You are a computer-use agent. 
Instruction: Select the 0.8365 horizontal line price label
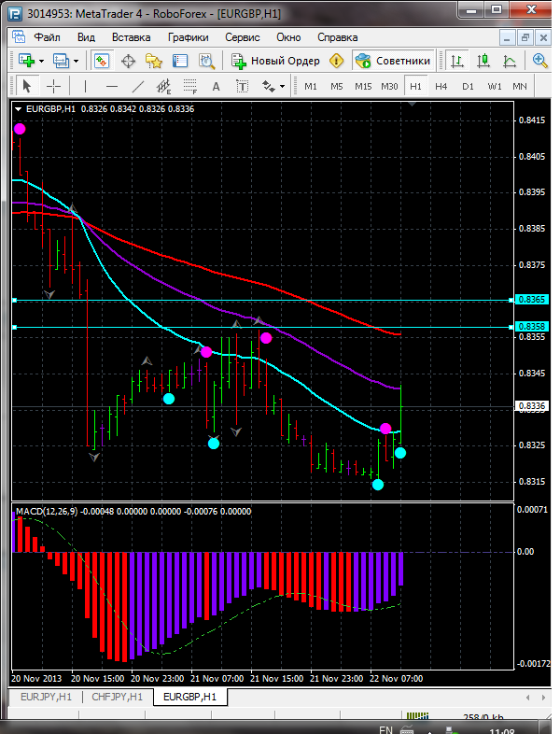point(531,300)
